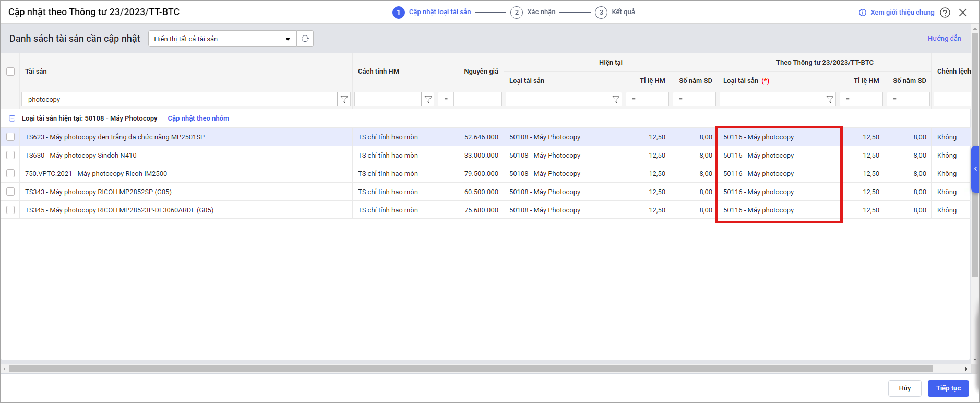The image size is (980, 403).
Task: Open filter icon for Tài sản column
Action: pyautogui.click(x=344, y=99)
